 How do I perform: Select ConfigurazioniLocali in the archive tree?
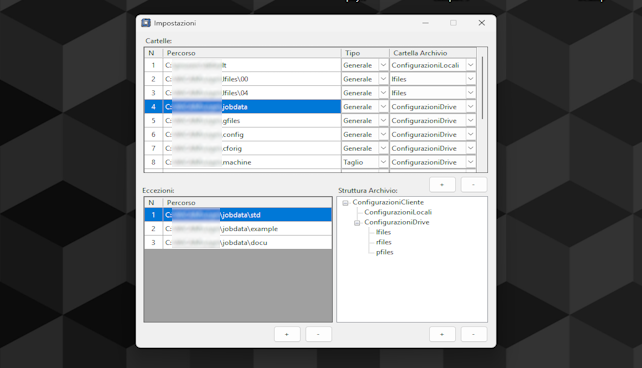coord(398,212)
